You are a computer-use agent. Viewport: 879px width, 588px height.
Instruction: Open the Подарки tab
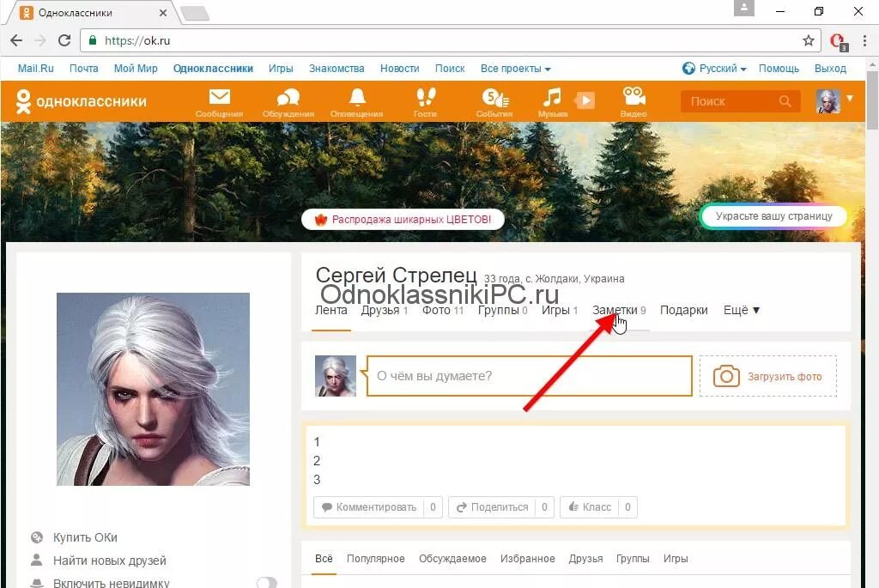point(683,311)
